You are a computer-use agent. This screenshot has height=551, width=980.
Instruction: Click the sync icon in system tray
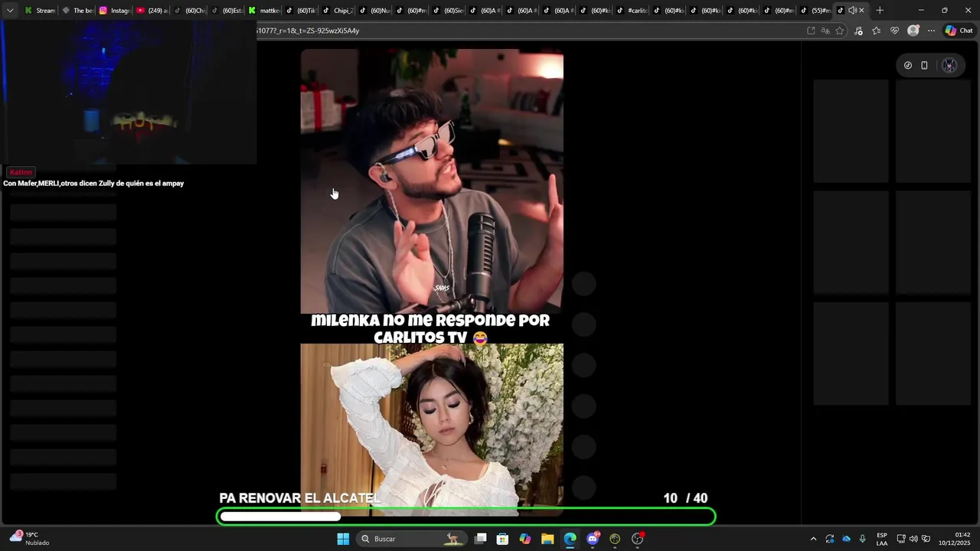[830, 539]
